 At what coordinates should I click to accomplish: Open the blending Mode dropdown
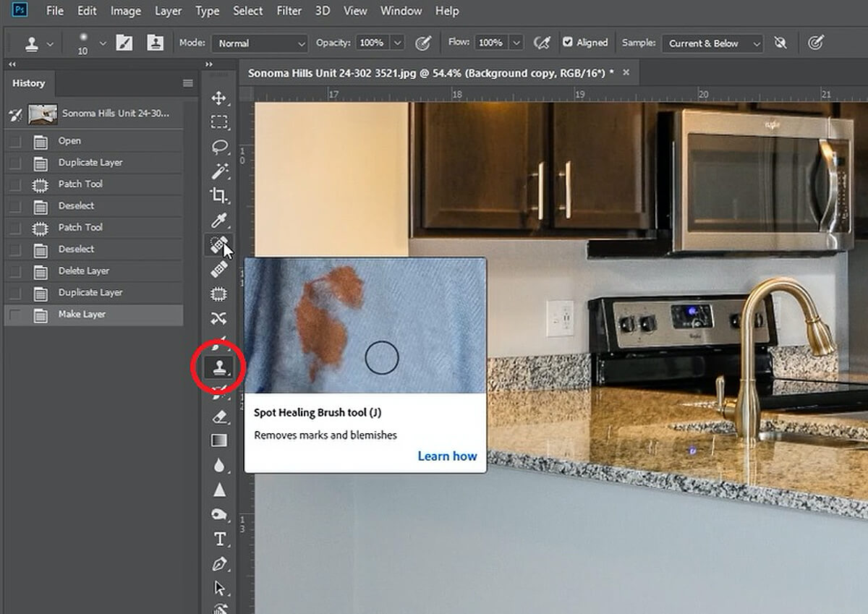pyautogui.click(x=260, y=43)
